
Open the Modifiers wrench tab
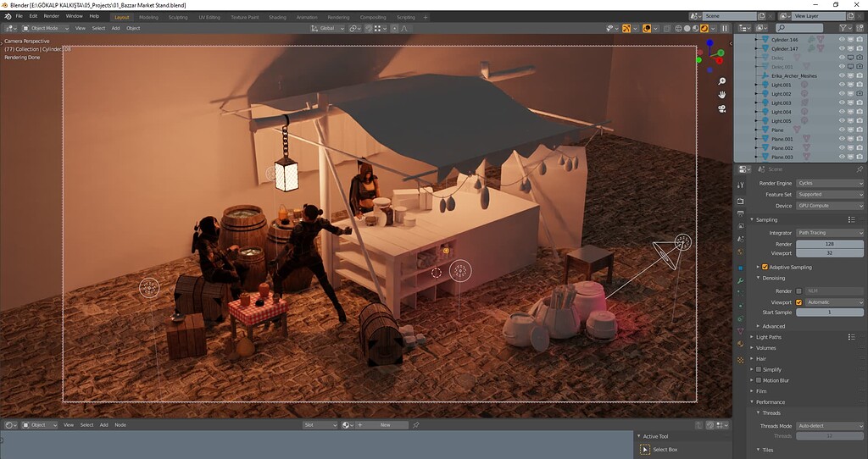[741, 281]
